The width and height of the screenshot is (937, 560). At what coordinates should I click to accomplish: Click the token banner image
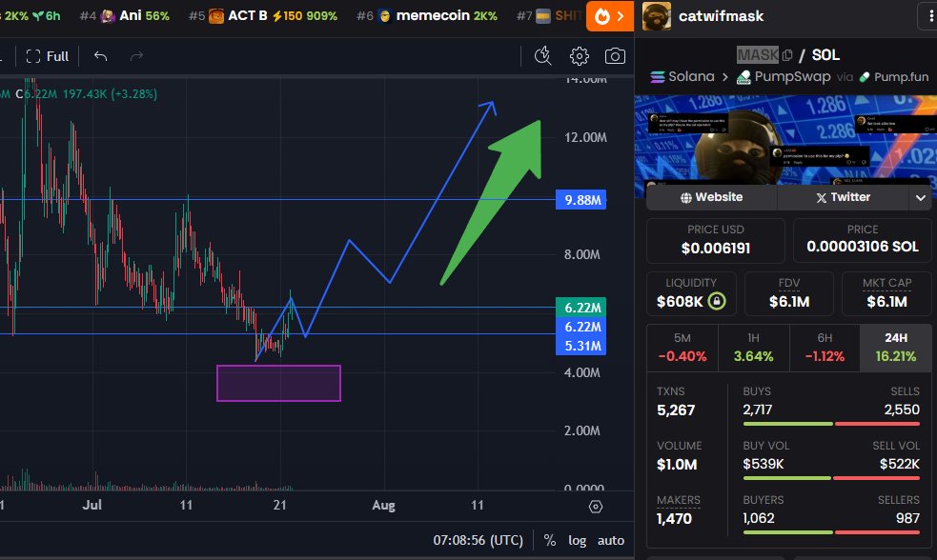[x=785, y=140]
